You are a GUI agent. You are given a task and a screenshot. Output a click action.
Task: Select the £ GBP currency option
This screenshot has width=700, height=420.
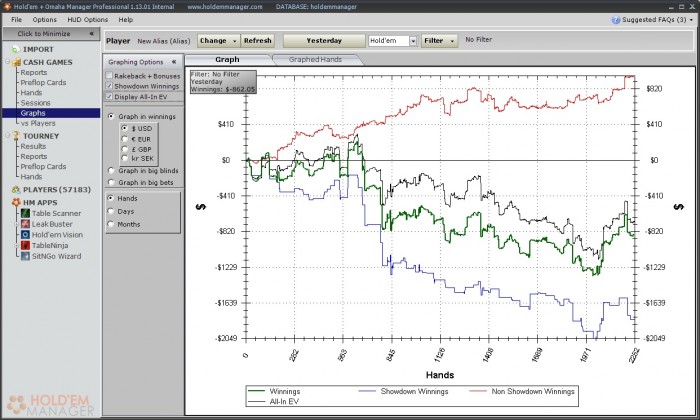(125, 149)
